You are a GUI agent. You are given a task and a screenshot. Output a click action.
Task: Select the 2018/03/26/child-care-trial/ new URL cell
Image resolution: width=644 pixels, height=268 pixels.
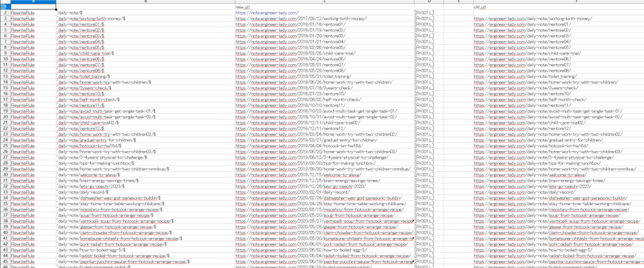click(x=325, y=53)
